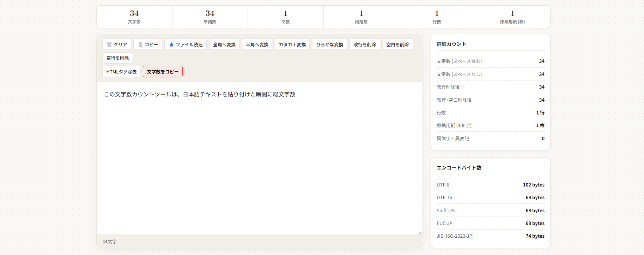Click the 詳細カウント panel heading

tap(451, 44)
